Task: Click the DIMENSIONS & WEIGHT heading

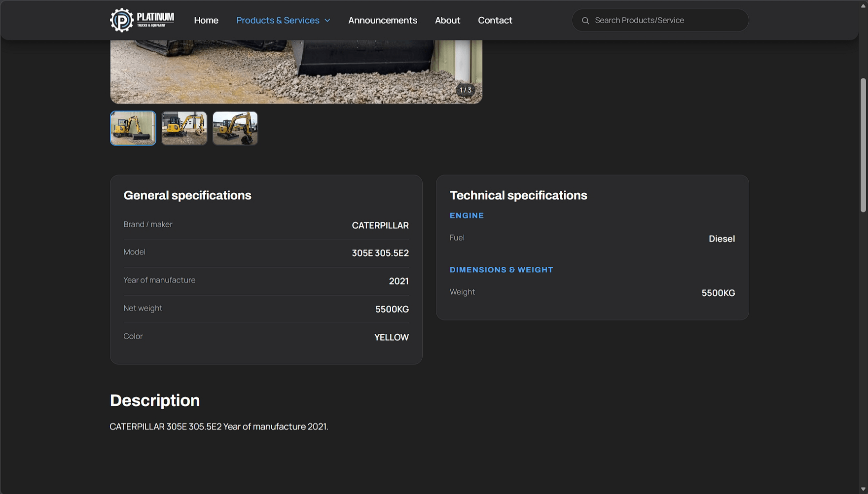Action: (501, 270)
